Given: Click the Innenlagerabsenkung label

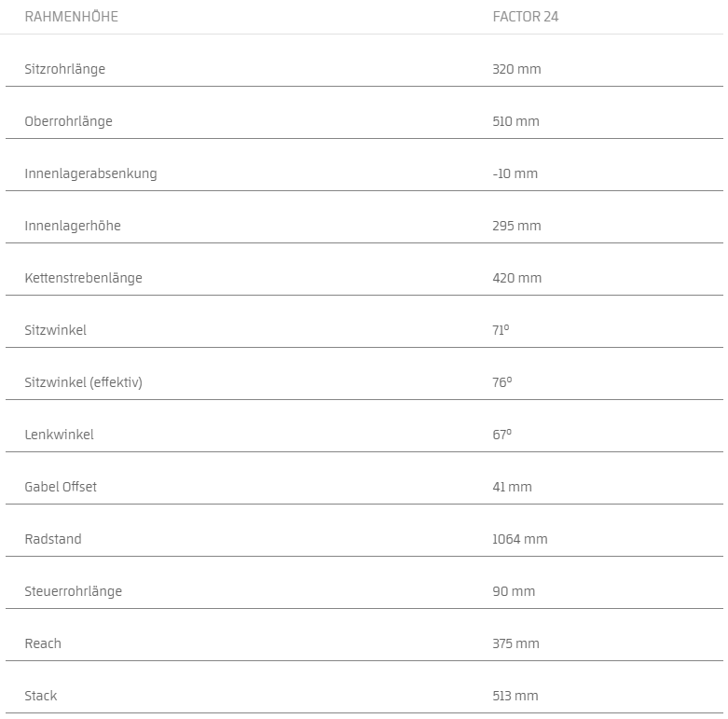Looking at the screenshot, I should click(x=90, y=173).
